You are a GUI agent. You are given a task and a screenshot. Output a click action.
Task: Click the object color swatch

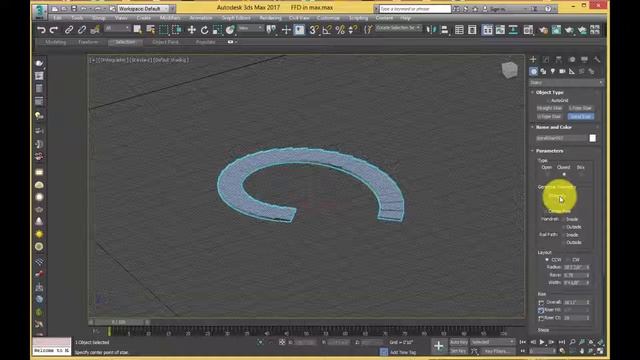[593, 138]
